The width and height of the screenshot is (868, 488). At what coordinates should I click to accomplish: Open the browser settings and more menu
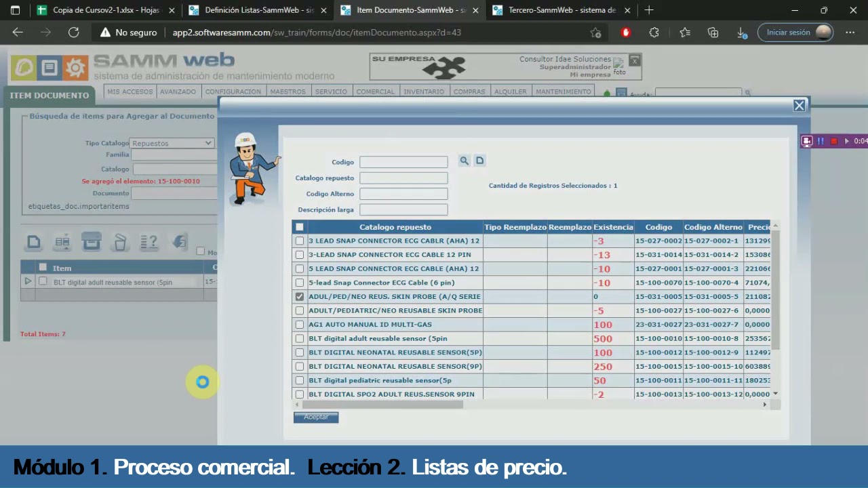pyautogui.click(x=850, y=32)
